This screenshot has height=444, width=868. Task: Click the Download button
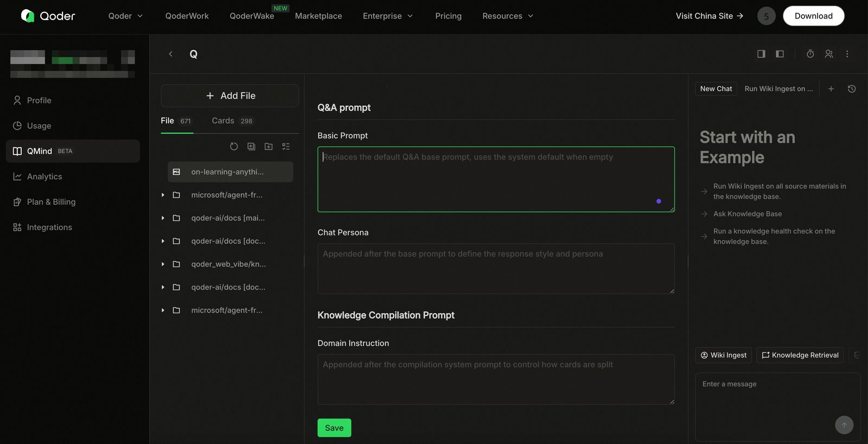pyautogui.click(x=813, y=16)
